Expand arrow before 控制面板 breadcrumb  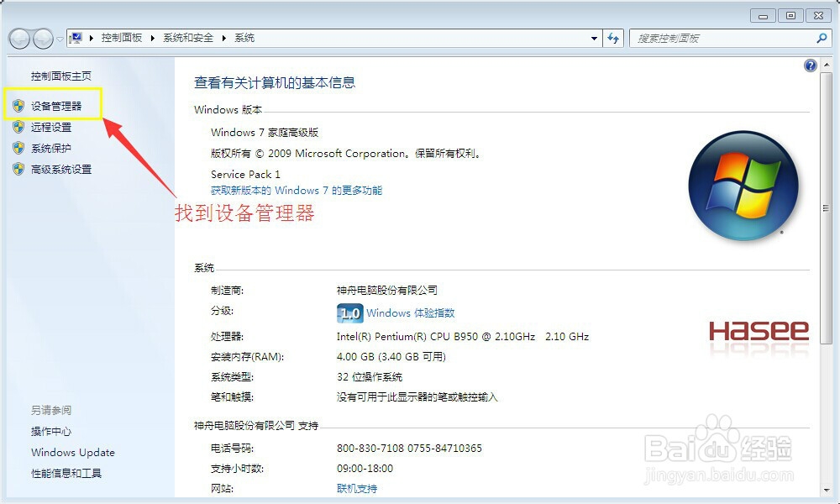point(92,38)
